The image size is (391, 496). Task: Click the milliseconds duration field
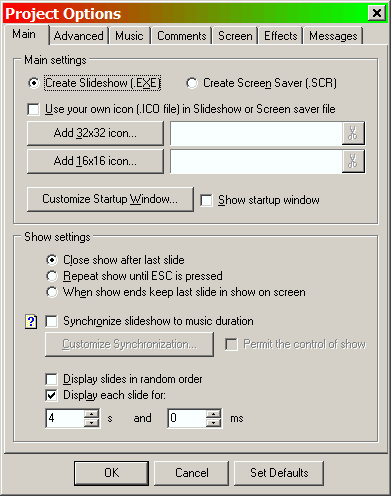pos(187,418)
